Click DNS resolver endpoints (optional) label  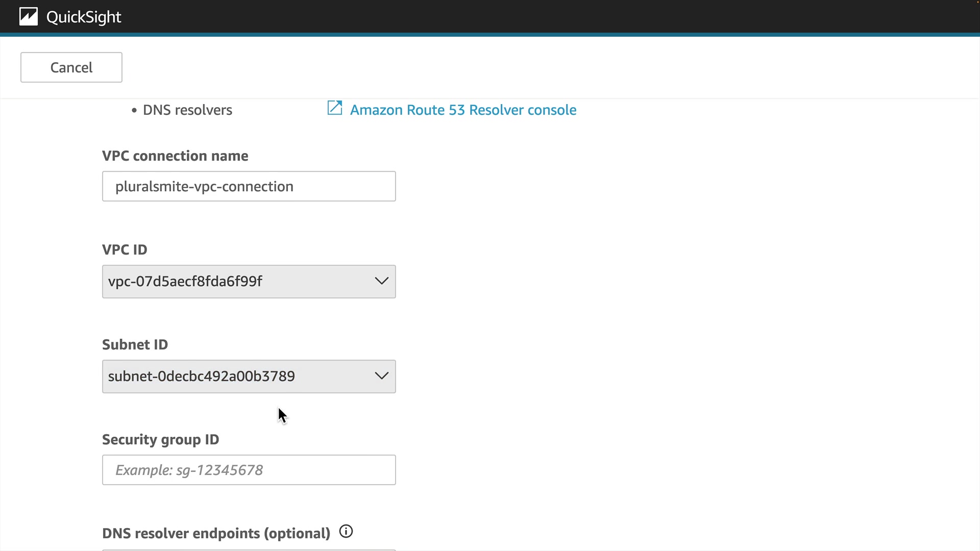click(x=216, y=533)
